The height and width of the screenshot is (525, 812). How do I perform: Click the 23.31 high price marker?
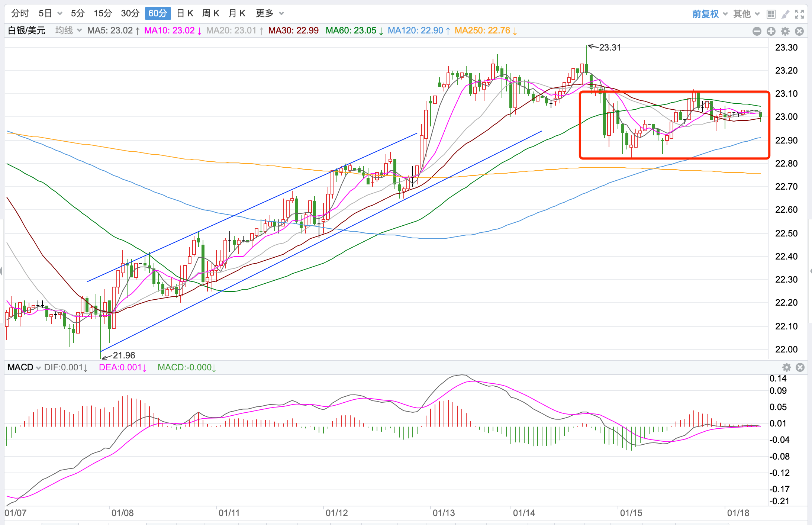[x=610, y=48]
